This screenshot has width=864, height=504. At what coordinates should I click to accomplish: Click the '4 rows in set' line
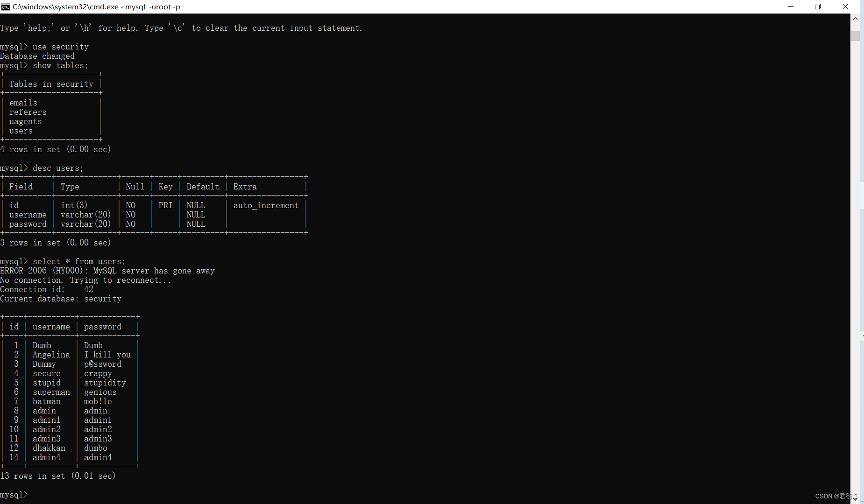(56, 149)
